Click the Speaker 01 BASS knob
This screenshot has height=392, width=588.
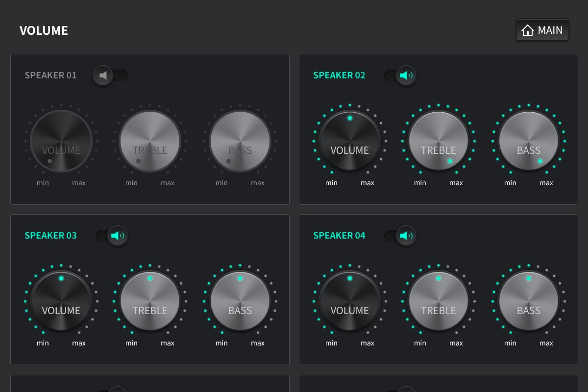(x=240, y=141)
